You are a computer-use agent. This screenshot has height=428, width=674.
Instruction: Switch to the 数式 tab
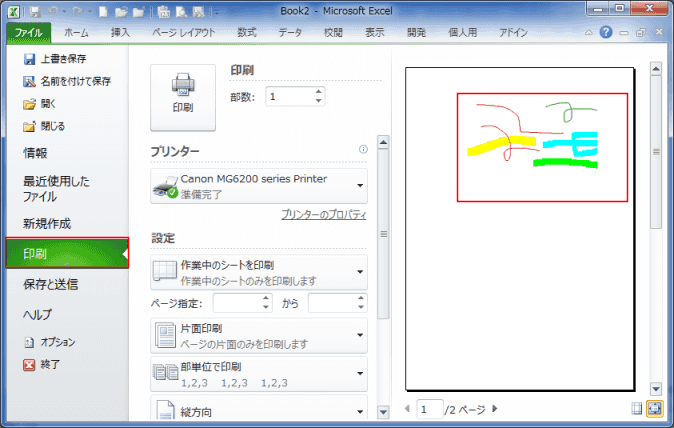tap(247, 33)
